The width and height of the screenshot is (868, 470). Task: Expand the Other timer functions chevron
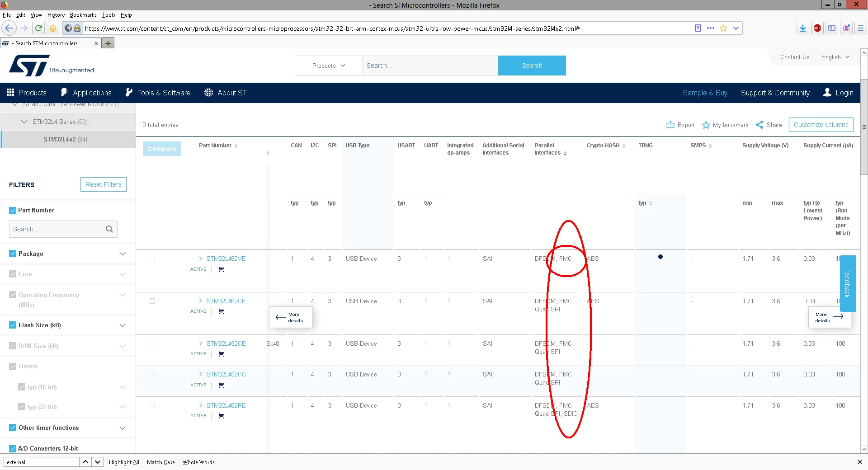coord(123,428)
